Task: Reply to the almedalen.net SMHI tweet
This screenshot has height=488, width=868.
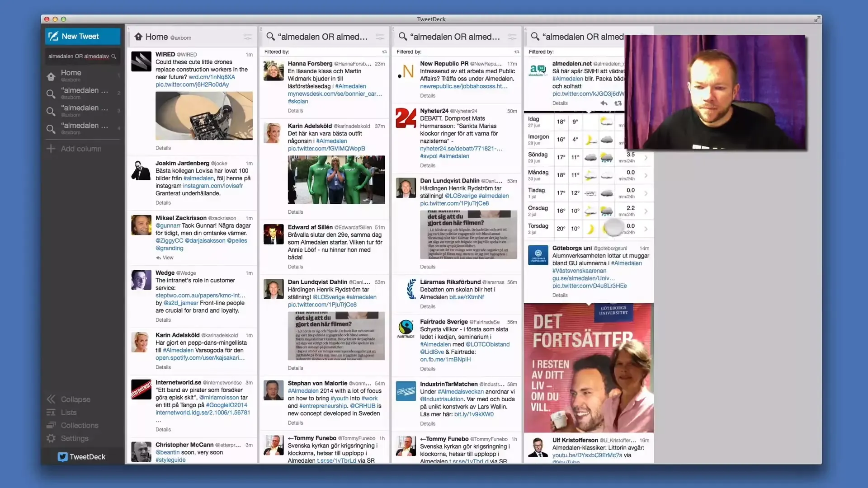Action: [604, 103]
